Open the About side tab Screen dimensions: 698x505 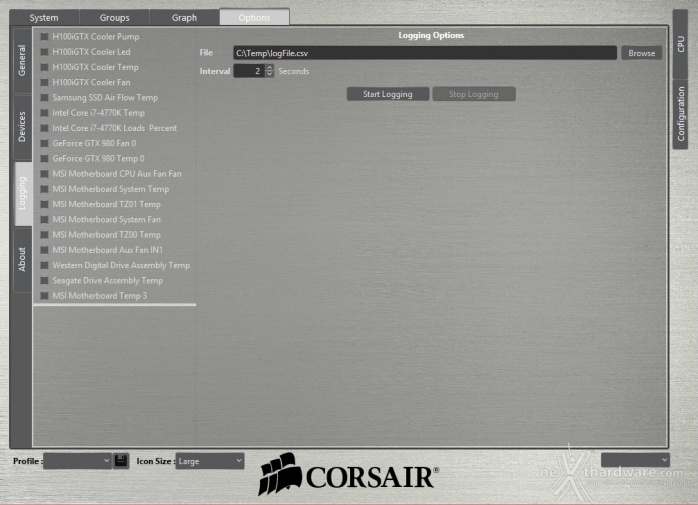pos(22,260)
